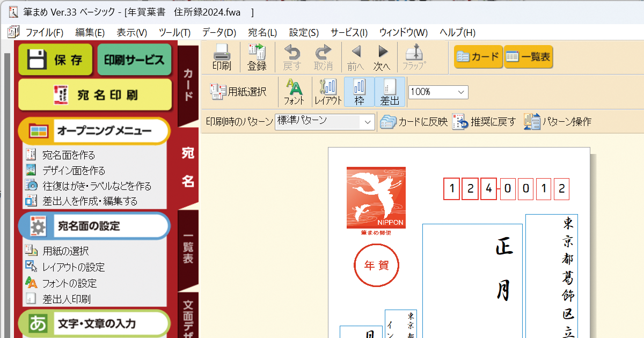The width and height of the screenshot is (644, 338).
Task: Switch to the vertical カード tab
Action: pyautogui.click(x=188, y=85)
